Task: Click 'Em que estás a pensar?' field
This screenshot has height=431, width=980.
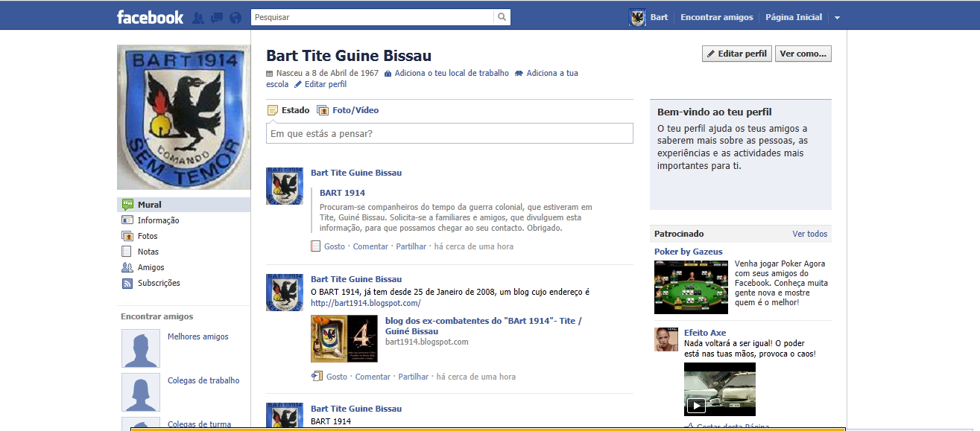Action: tap(449, 133)
